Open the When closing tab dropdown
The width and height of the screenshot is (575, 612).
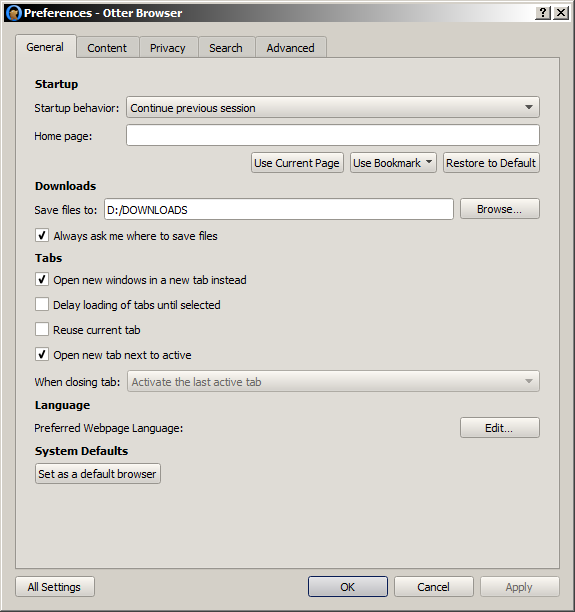tap(333, 381)
